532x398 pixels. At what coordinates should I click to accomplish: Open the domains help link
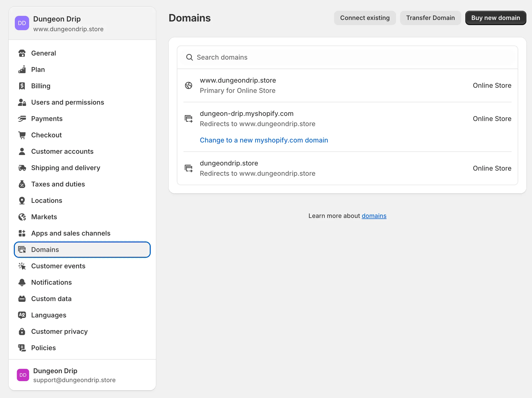click(374, 216)
